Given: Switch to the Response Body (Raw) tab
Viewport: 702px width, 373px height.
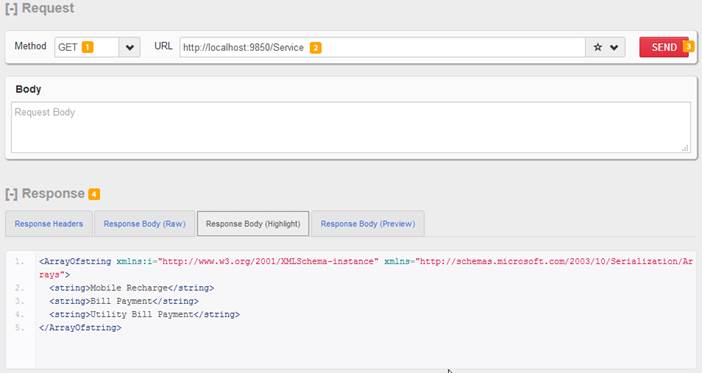Looking at the screenshot, I should [145, 224].
